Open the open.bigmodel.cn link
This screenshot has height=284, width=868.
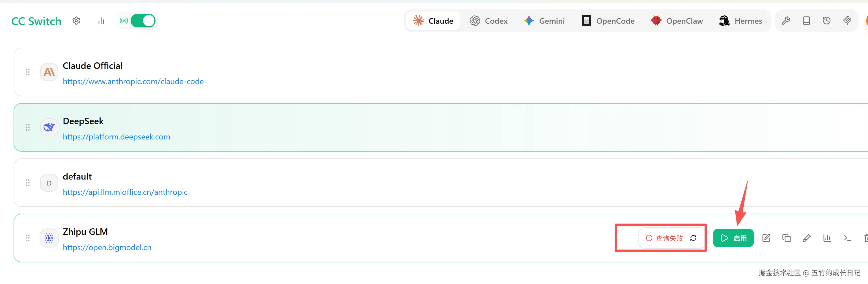pyautogui.click(x=107, y=247)
